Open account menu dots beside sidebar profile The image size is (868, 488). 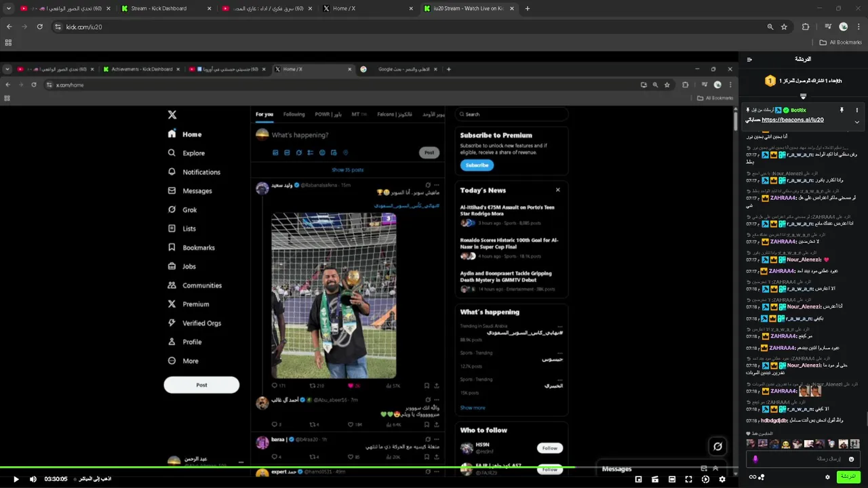[x=241, y=462]
